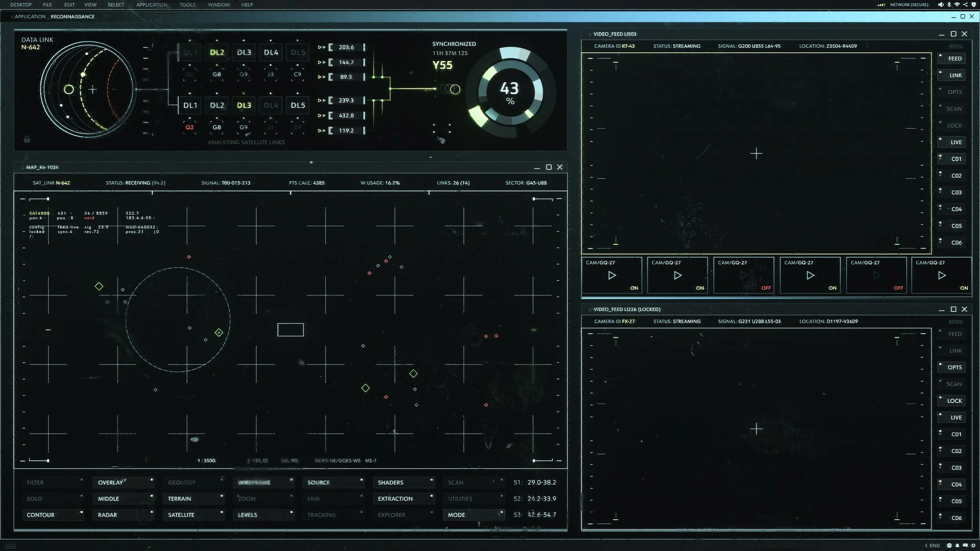This screenshot has height=551, width=980.
Task: Click the Bluetooth icon in top bar
Action: click(x=949, y=5)
